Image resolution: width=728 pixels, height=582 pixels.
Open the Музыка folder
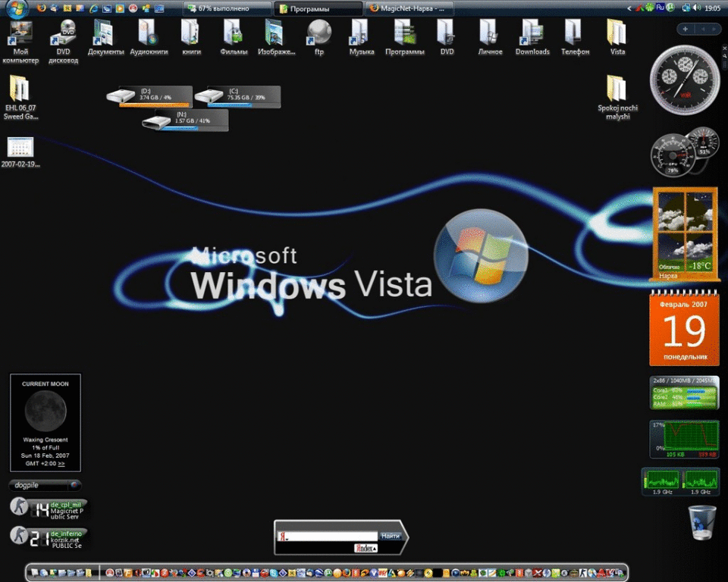362,38
